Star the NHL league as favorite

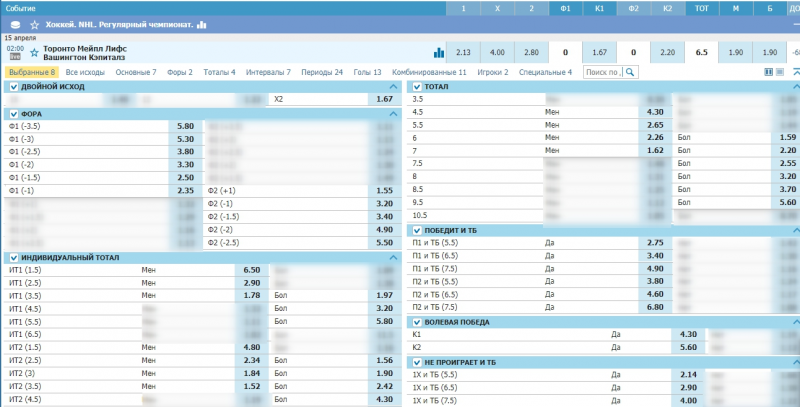coord(34,24)
